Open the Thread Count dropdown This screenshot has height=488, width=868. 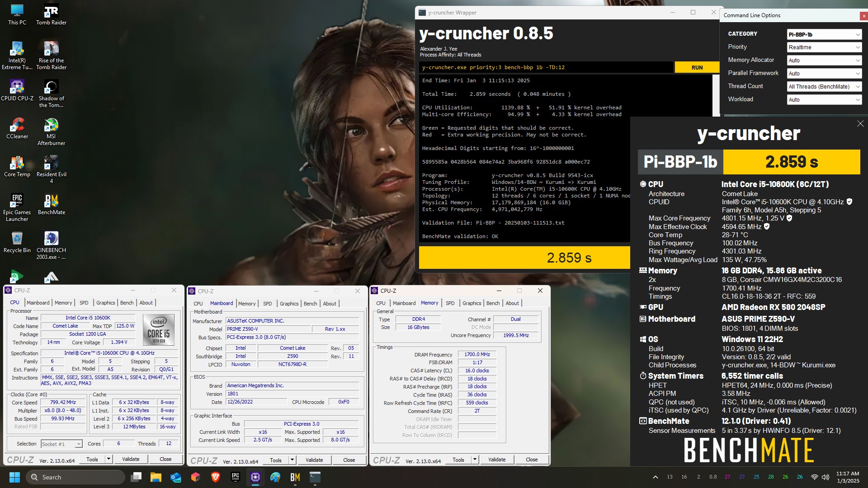click(824, 87)
